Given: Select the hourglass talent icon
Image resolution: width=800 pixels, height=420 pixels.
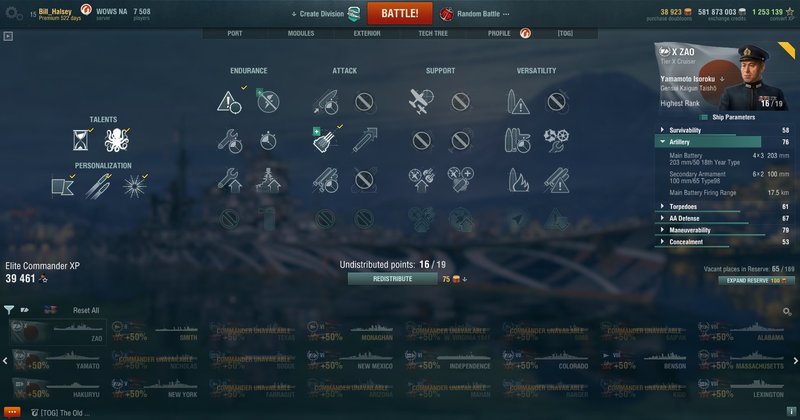Looking at the screenshot, I should coord(81,140).
